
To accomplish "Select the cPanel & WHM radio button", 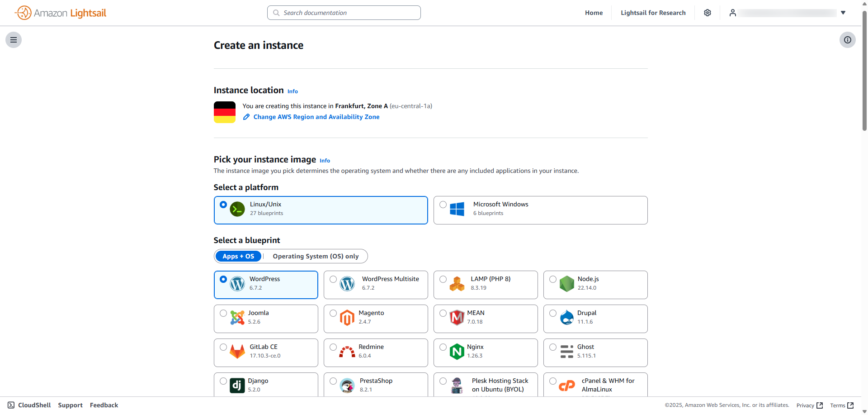I will (x=553, y=381).
